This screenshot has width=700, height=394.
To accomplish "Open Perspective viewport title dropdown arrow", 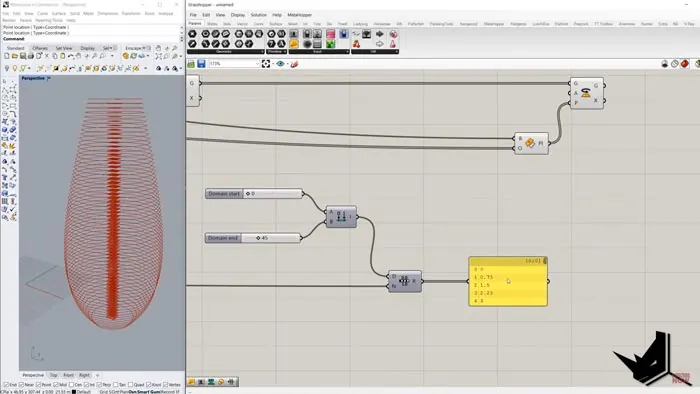I will 49,79.
